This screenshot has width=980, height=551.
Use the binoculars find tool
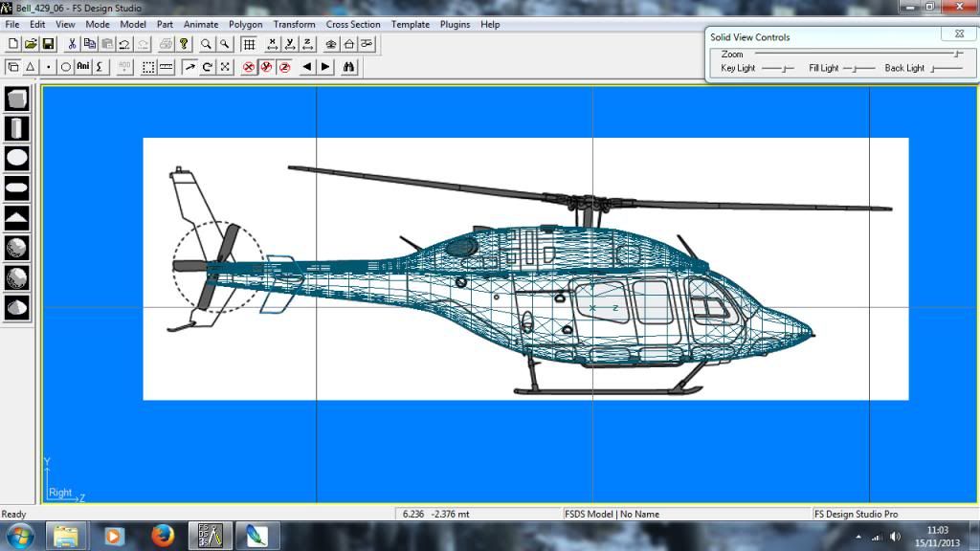(x=347, y=66)
